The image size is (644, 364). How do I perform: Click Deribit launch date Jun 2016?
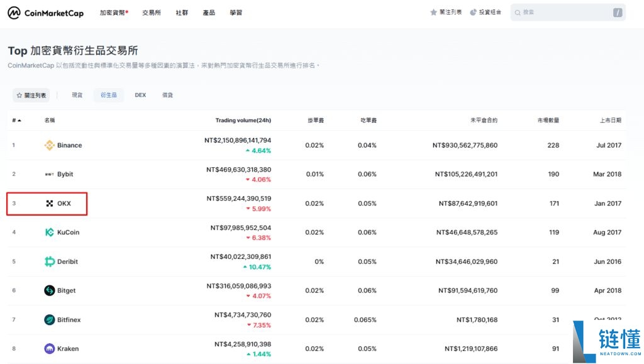tap(608, 262)
